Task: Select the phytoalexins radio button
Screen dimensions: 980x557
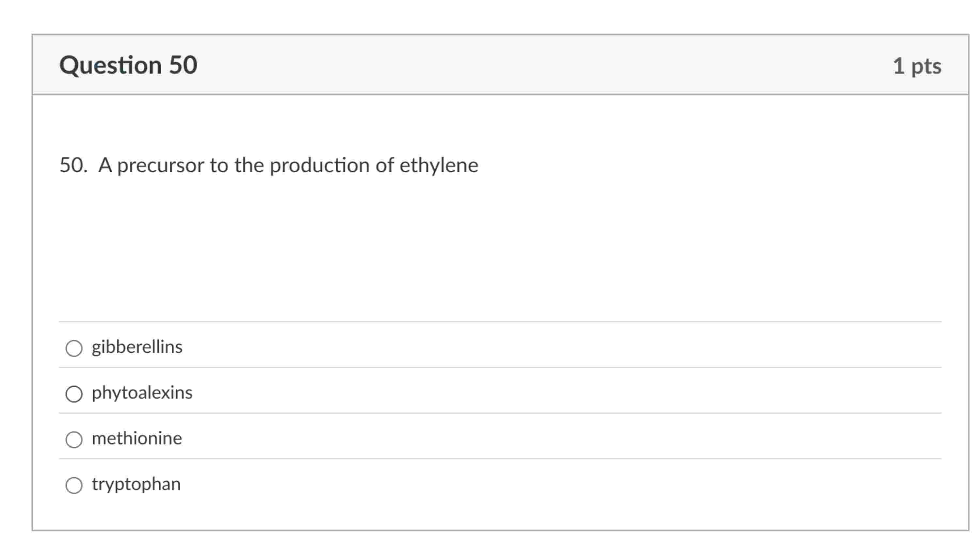Action: 75,393
